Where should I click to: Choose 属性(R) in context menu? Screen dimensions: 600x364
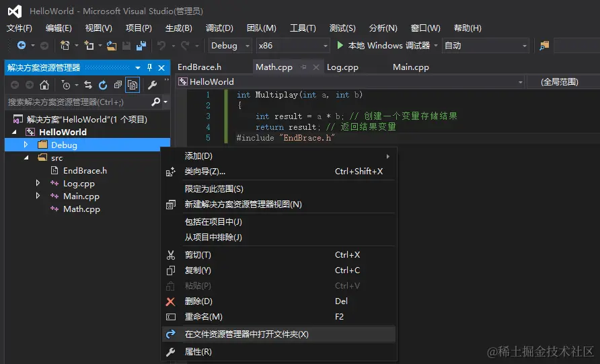279,352
